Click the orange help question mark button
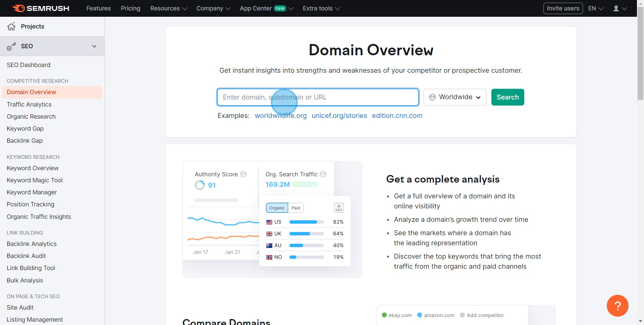Screen dimensions: 644x325 [618, 306]
